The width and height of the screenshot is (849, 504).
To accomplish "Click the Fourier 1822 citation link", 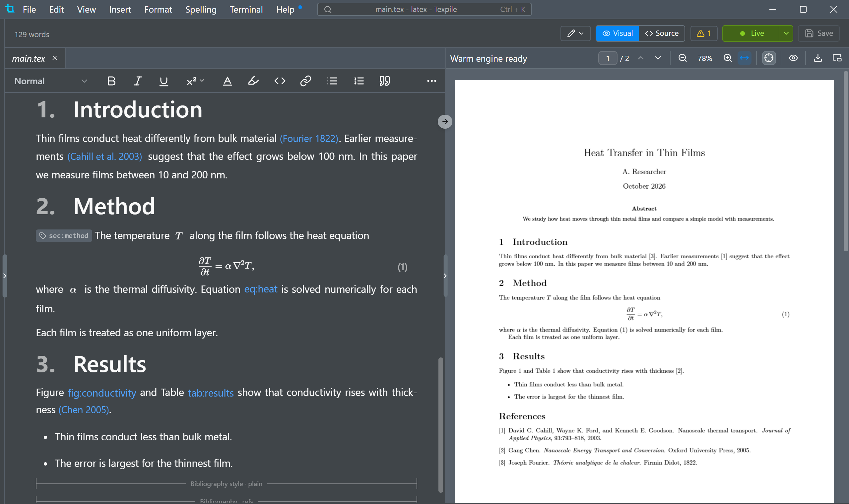I will 309,139.
